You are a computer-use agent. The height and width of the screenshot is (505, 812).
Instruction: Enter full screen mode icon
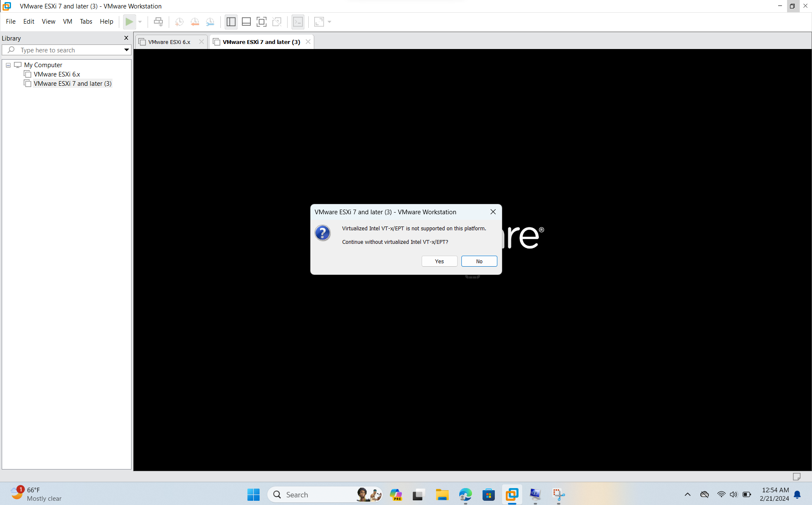(261, 22)
